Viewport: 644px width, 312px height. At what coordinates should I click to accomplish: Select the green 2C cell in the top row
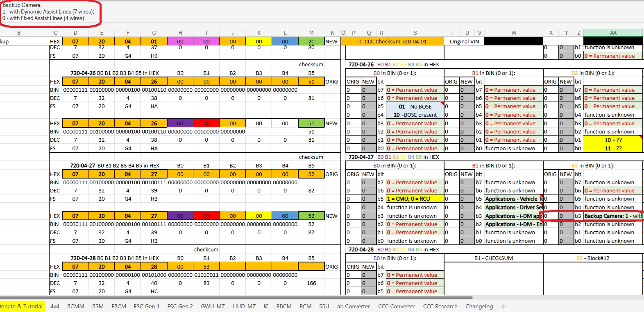(x=311, y=41)
